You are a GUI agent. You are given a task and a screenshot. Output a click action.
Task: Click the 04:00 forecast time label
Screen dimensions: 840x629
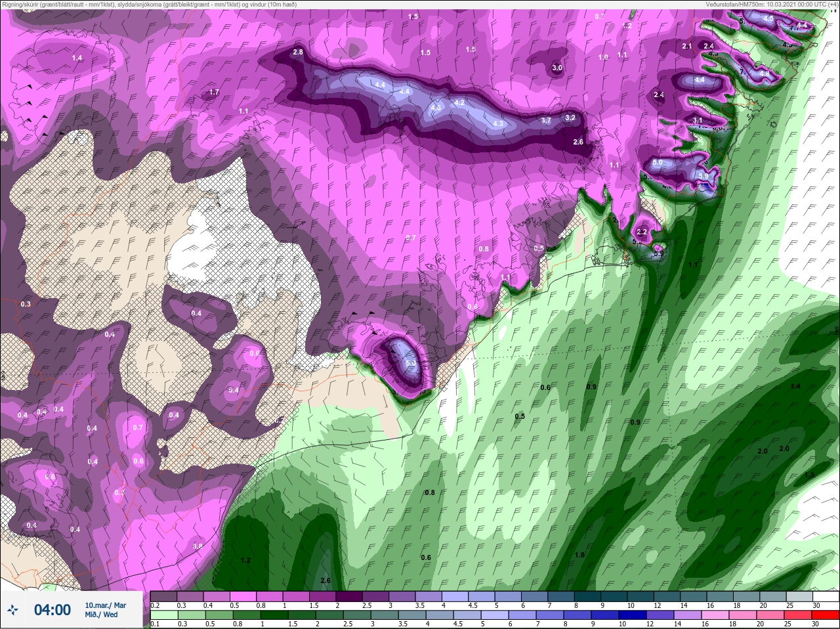(52, 610)
